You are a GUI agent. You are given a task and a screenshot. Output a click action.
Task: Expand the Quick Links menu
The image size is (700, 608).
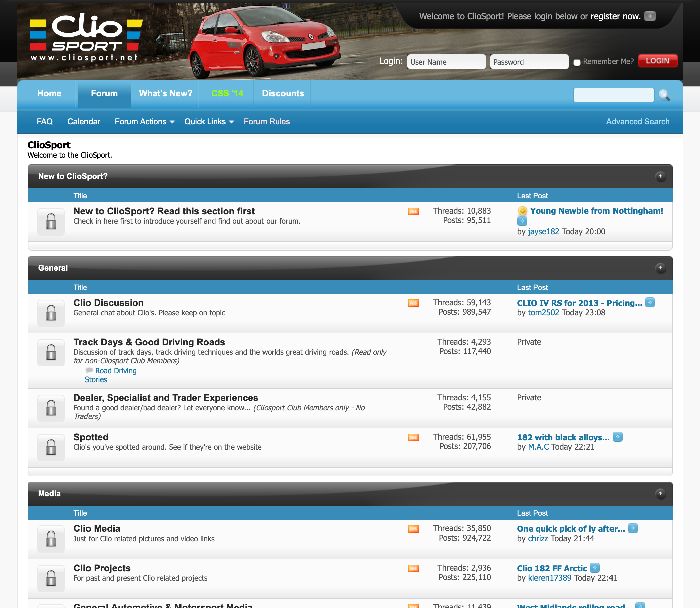[209, 122]
